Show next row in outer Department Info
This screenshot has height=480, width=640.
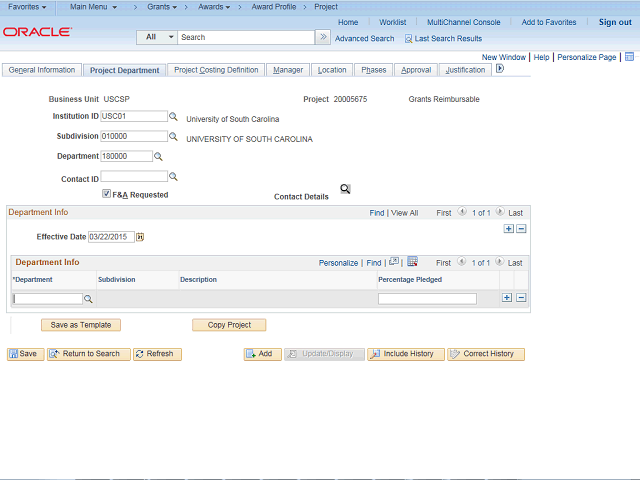pos(500,211)
